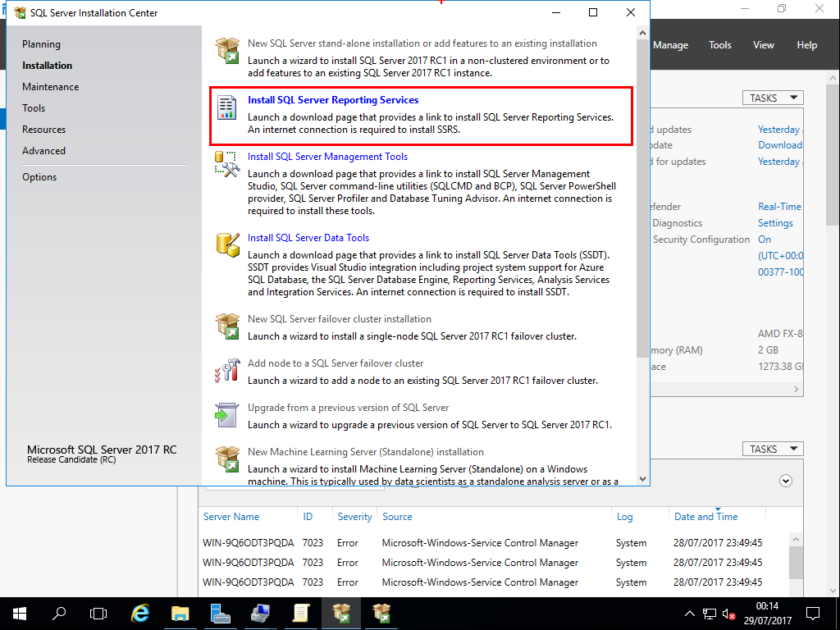
Task: Click the upgrade SQL Server arrow icon
Action: click(x=227, y=414)
